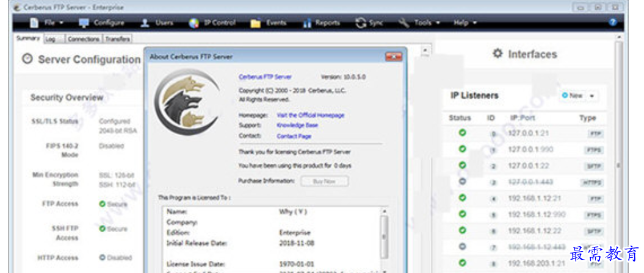
Task: Click the Reports bar chart icon
Action: pyautogui.click(x=307, y=23)
